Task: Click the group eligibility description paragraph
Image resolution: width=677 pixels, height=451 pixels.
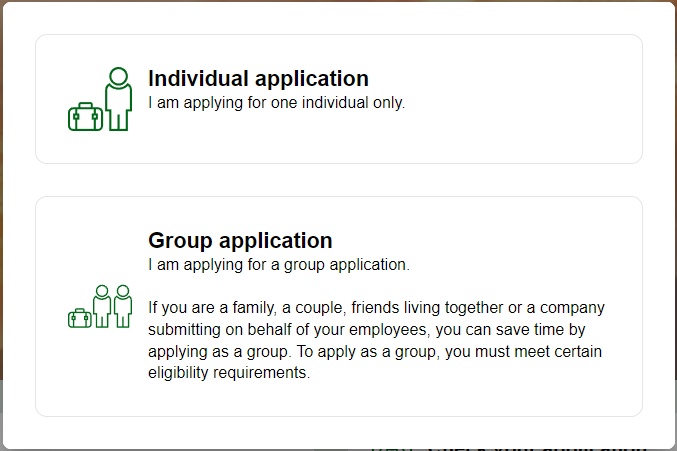Action: point(376,341)
